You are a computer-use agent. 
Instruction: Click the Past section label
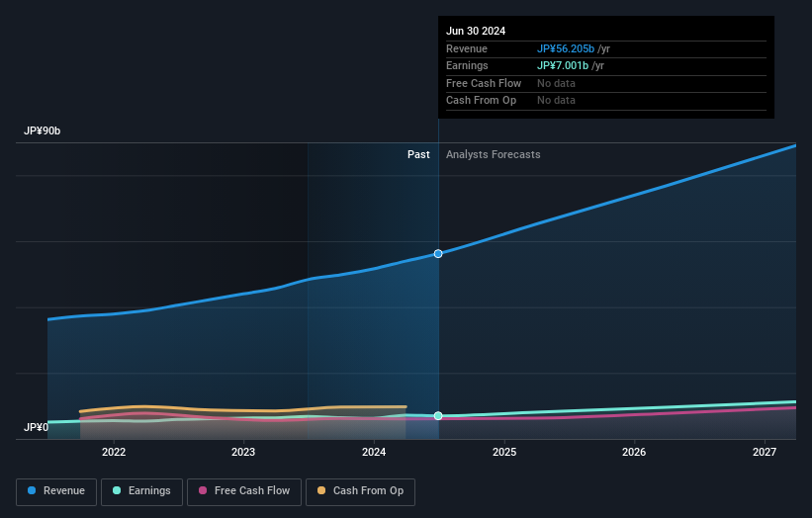(418, 155)
